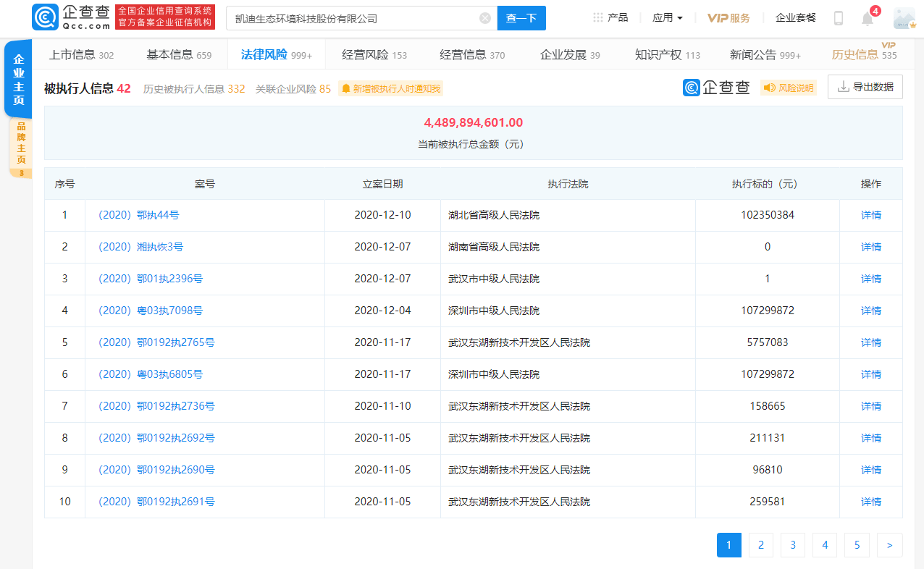The image size is (924, 569).
Task: Click the date 2020-12-10 cell
Action: point(382,215)
